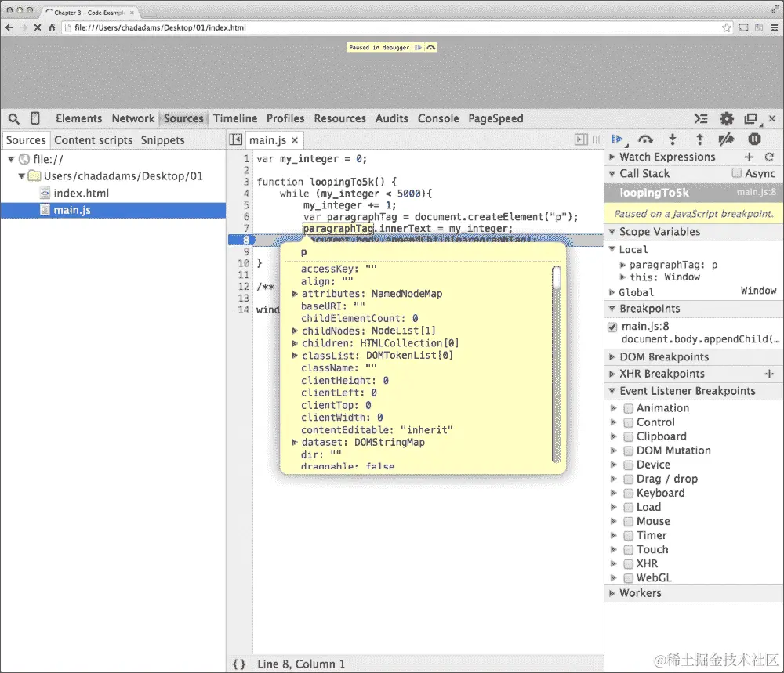The image size is (784, 673).
Task: Step into next function call
Action: pos(673,139)
